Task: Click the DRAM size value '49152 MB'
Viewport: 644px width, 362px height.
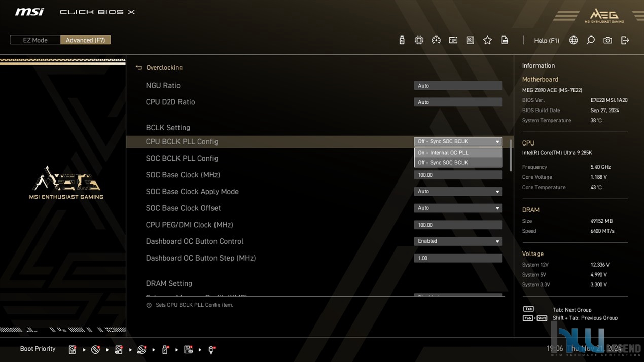Action: click(x=601, y=221)
